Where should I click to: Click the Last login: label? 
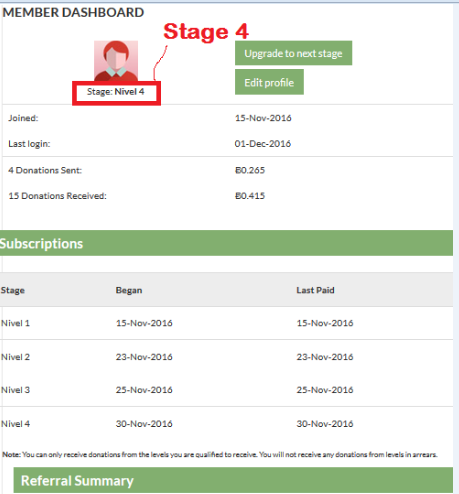pos(29,144)
